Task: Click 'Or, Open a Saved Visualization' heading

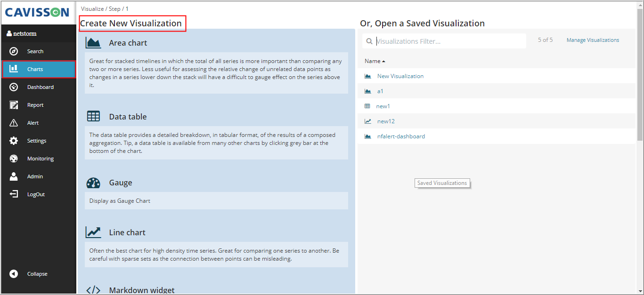Action: 422,23
